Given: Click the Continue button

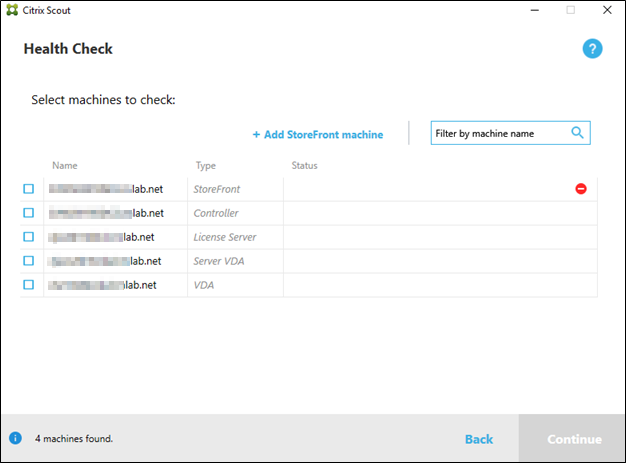Looking at the screenshot, I should (572, 438).
